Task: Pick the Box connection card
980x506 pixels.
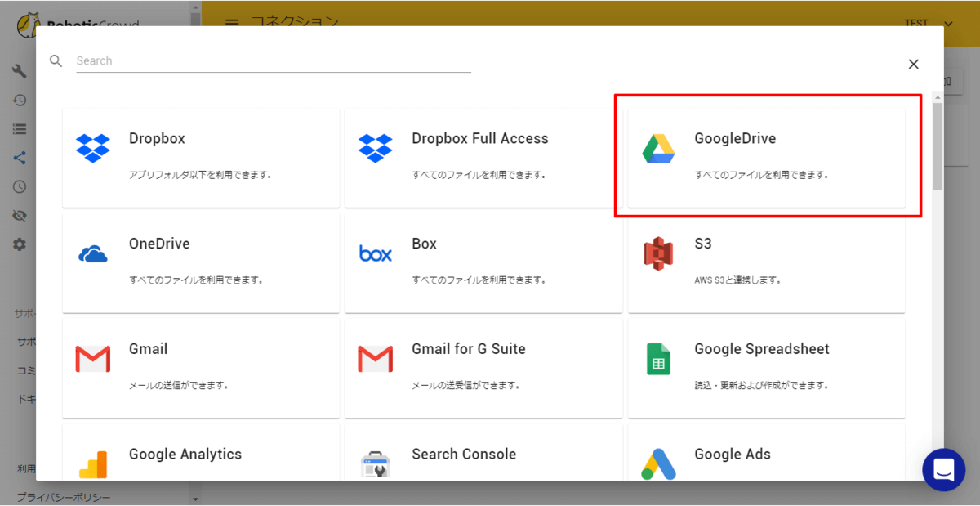Action: [483, 263]
